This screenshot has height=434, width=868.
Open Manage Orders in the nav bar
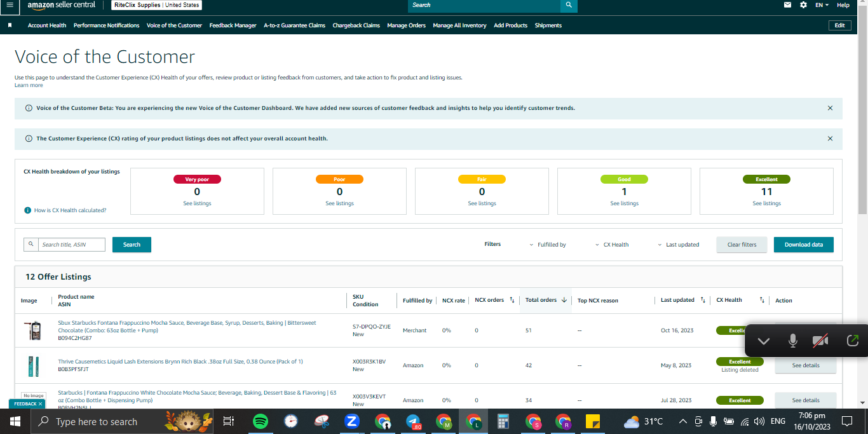click(x=406, y=25)
